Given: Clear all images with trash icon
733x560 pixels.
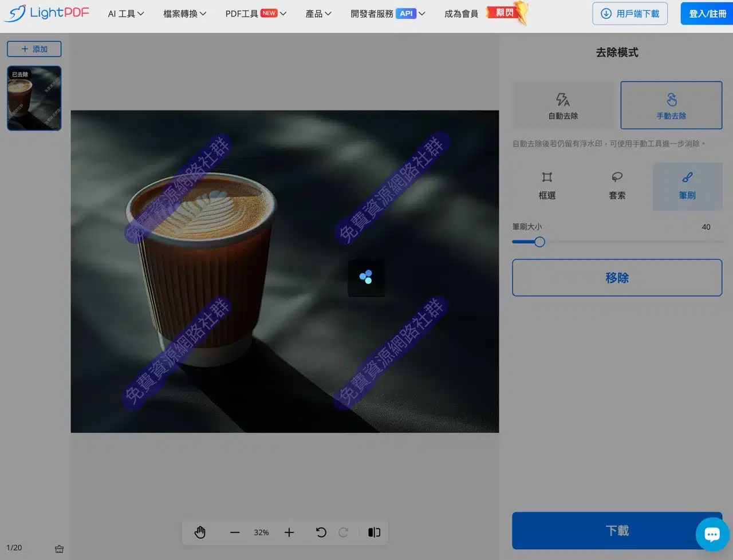Looking at the screenshot, I should coord(59,549).
